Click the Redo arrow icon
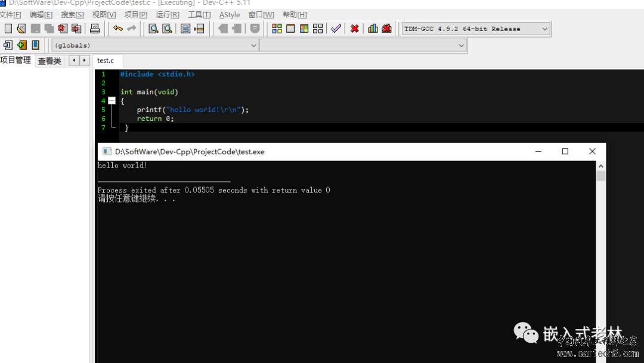This screenshot has height=363, width=644. (x=131, y=29)
